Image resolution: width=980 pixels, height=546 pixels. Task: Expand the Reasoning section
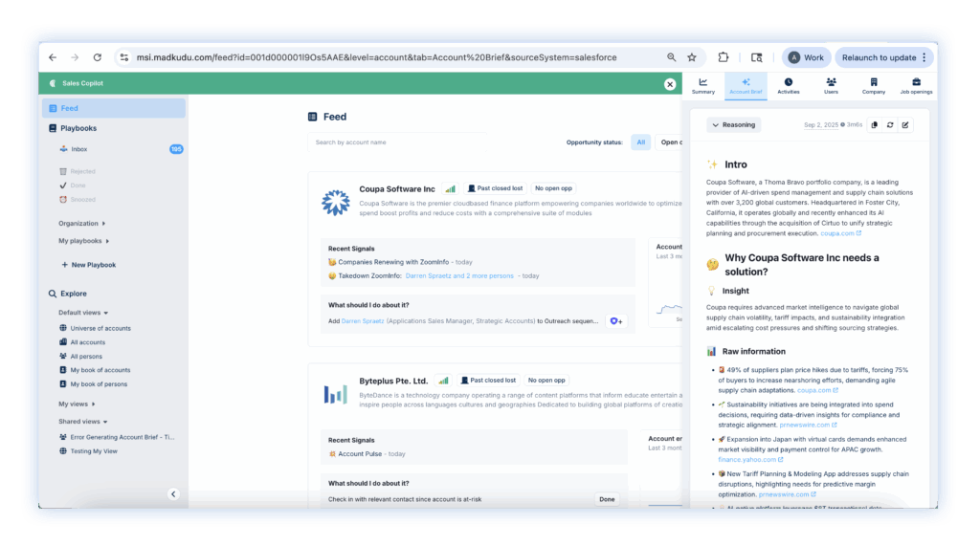[733, 125]
